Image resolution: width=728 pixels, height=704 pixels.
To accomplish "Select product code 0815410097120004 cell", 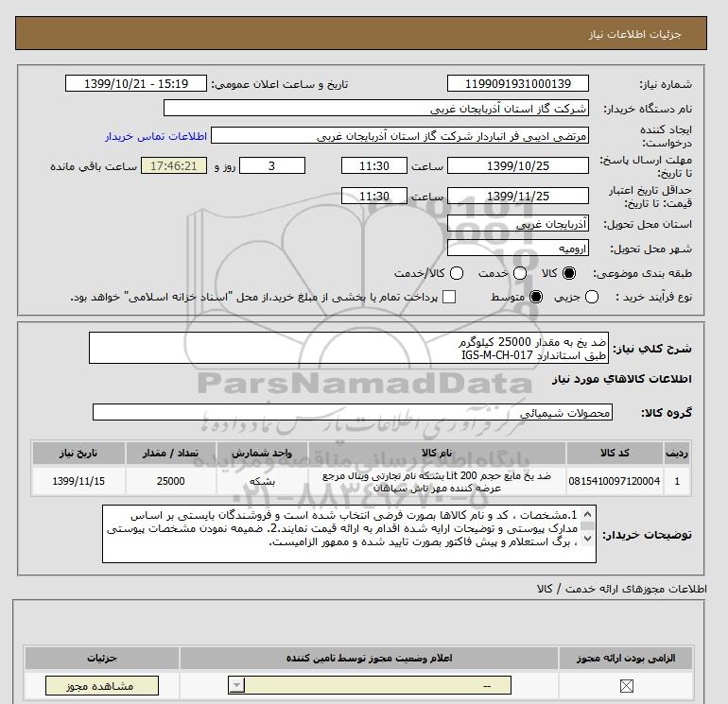I will 615,481.
